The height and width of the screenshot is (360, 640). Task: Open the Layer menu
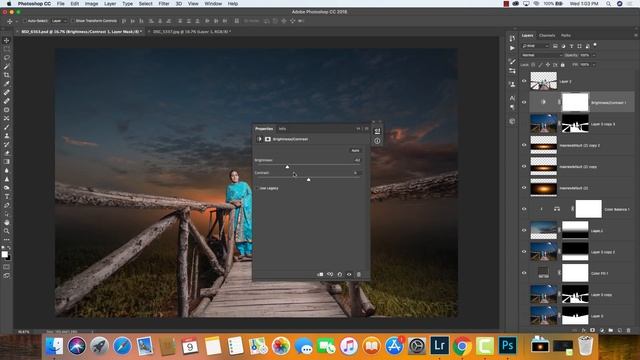[110, 4]
